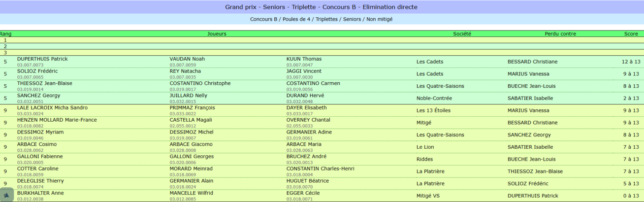The image size is (644, 202).
Task: Click the Concours B Poules de 4 subtitle
Action: tap(322, 19)
